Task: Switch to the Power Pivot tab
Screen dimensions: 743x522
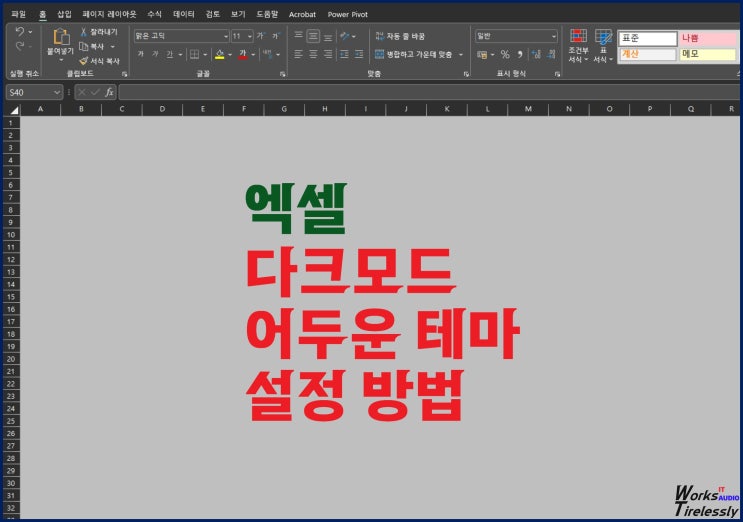Action: pos(347,14)
